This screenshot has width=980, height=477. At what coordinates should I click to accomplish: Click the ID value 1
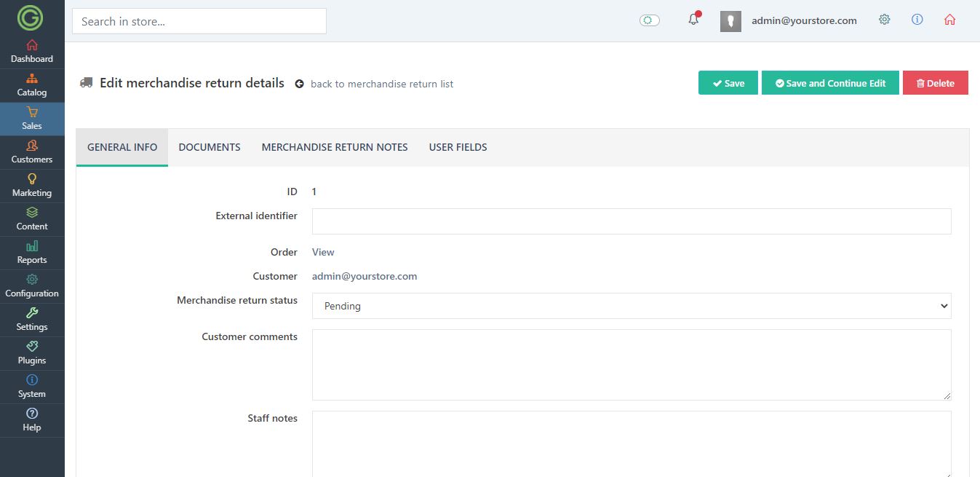point(314,192)
